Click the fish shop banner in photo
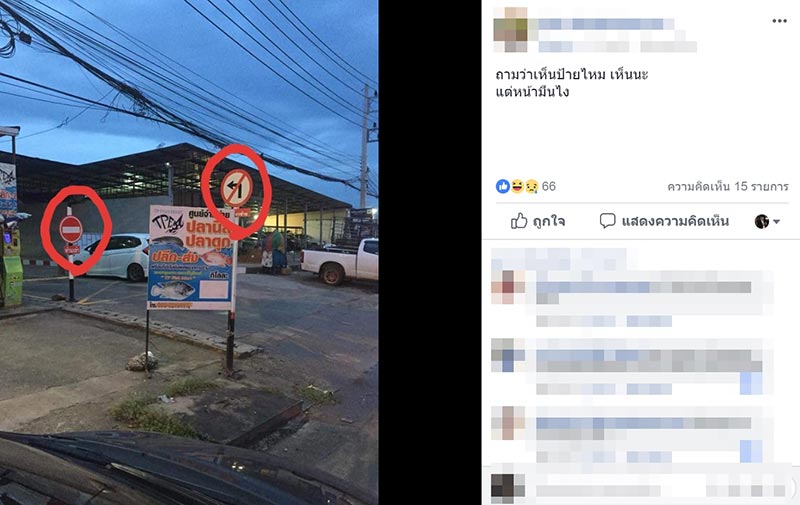Viewport: 800px width, 505px height. coord(192,257)
